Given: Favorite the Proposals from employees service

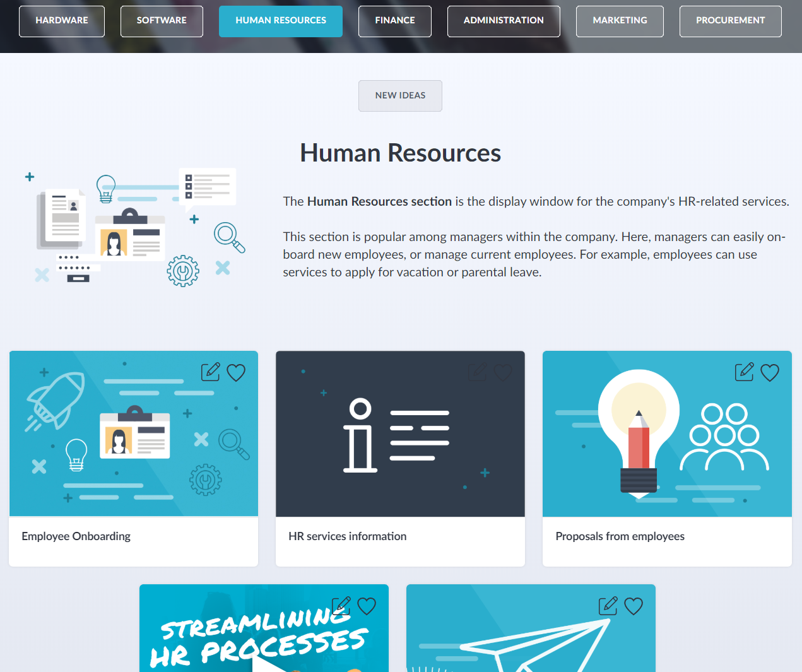Looking at the screenshot, I should [770, 372].
